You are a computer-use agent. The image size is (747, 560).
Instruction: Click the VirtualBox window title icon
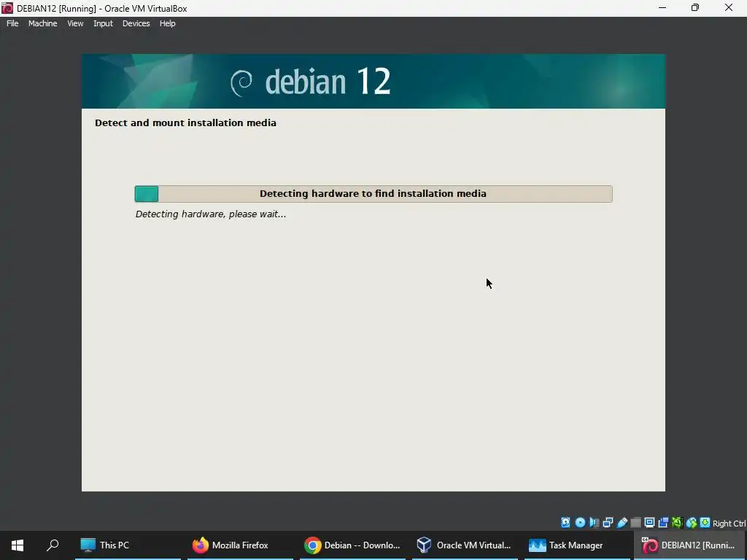point(7,8)
